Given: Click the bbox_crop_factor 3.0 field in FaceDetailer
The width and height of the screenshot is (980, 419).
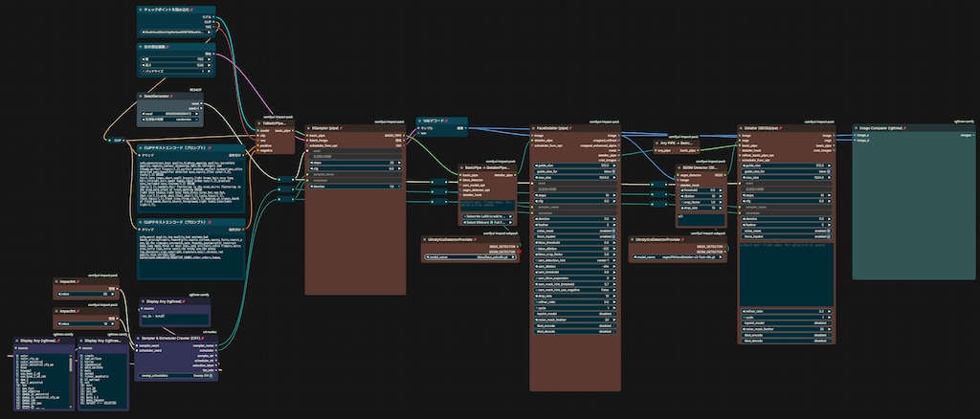Looking at the screenshot, I should click(x=575, y=254).
